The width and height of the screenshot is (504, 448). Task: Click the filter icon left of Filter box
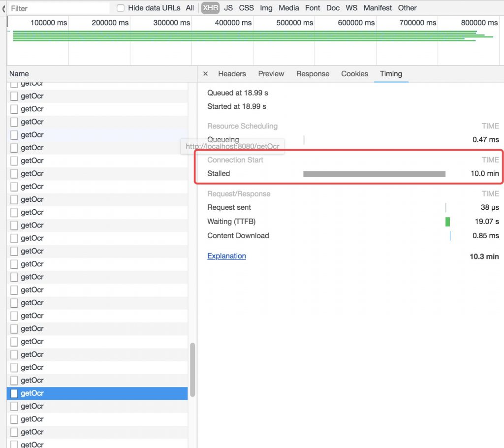point(4,8)
